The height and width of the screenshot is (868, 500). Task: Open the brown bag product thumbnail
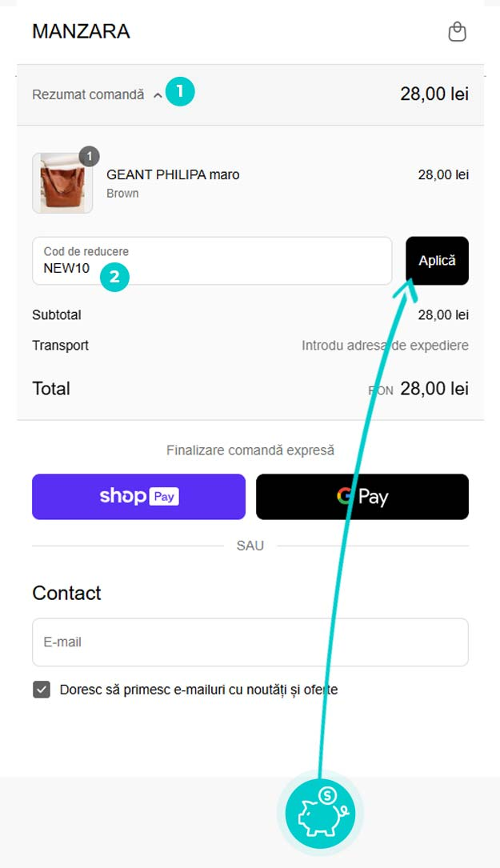tap(62, 183)
